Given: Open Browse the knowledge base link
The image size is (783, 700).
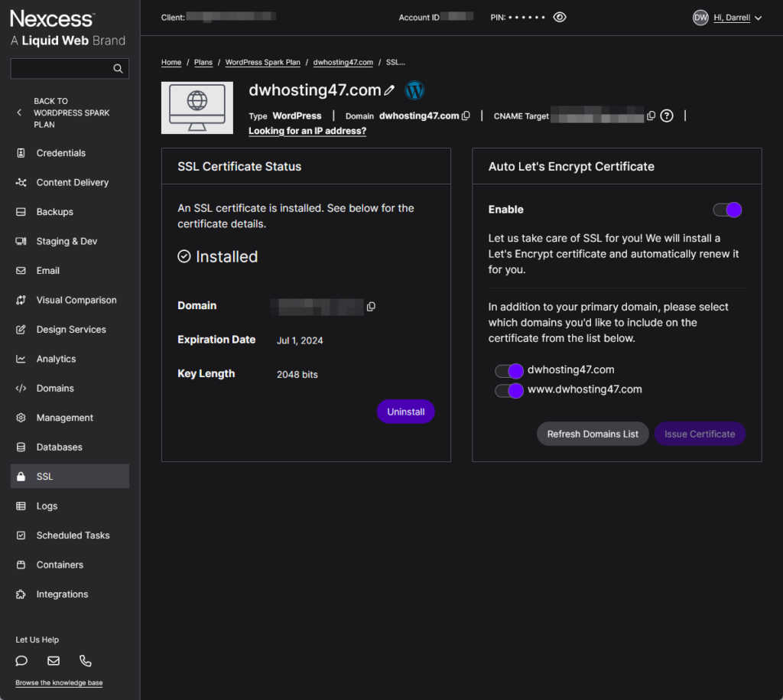Looking at the screenshot, I should click(59, 683).
